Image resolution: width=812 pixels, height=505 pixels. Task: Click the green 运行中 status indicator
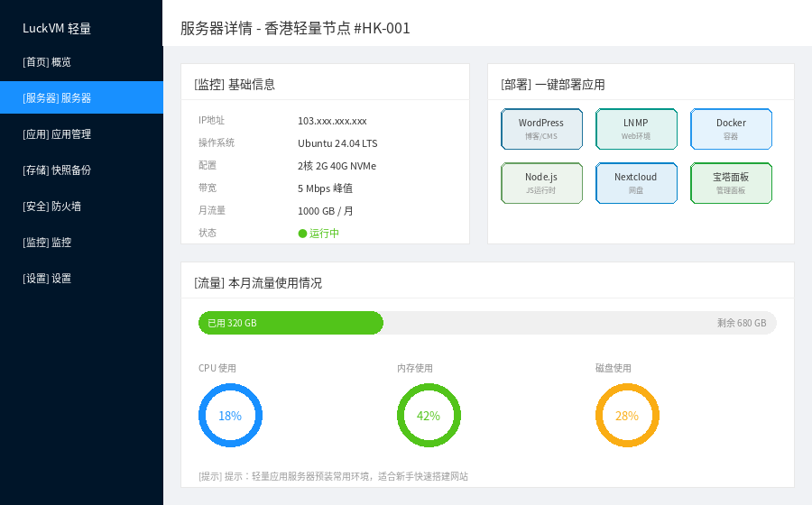click(318, 234)
